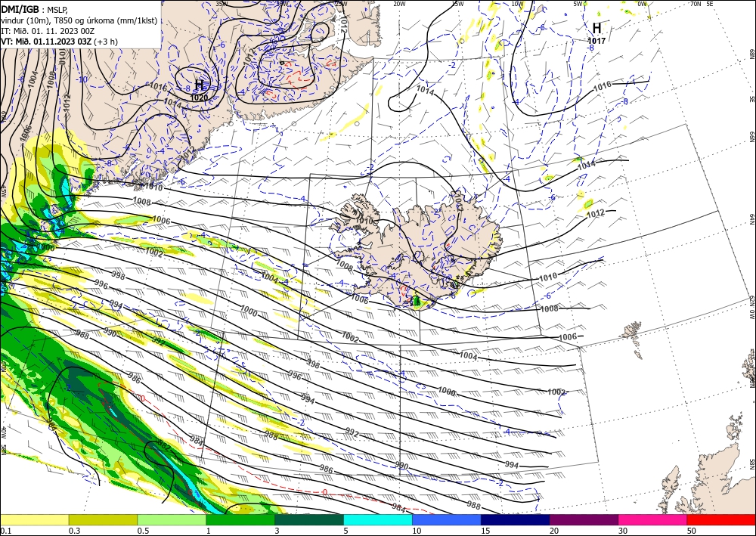Click the 'DMI/IGB : MSLP,' title text

[x=34, y=10]
